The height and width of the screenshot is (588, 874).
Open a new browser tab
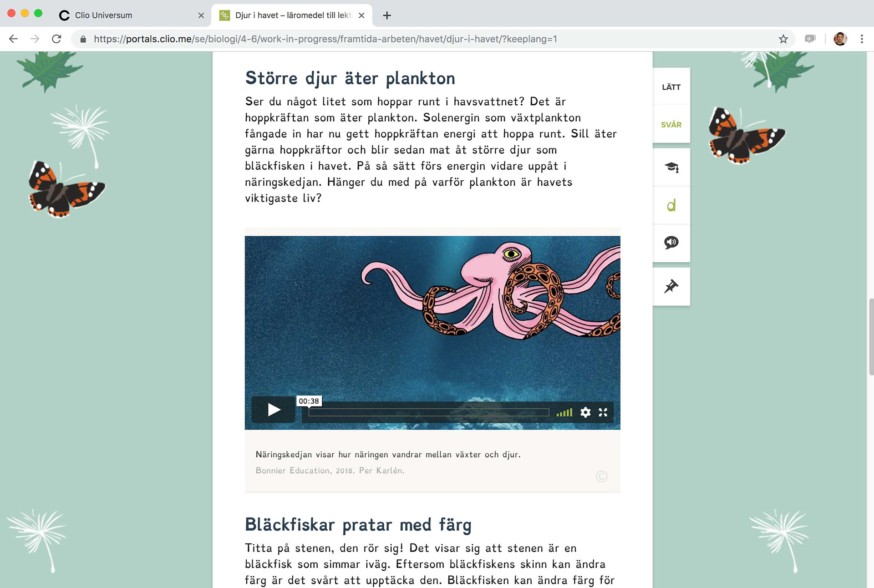click(387, 15)
